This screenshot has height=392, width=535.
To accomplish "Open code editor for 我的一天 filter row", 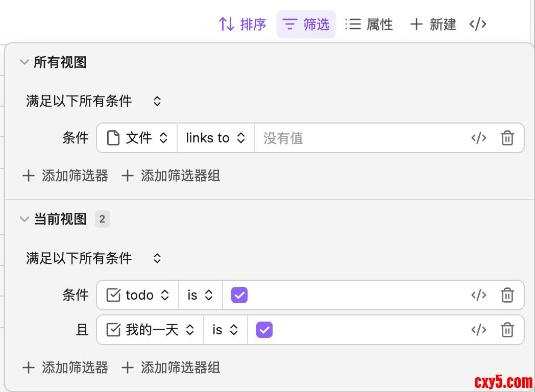I will 478,330.
